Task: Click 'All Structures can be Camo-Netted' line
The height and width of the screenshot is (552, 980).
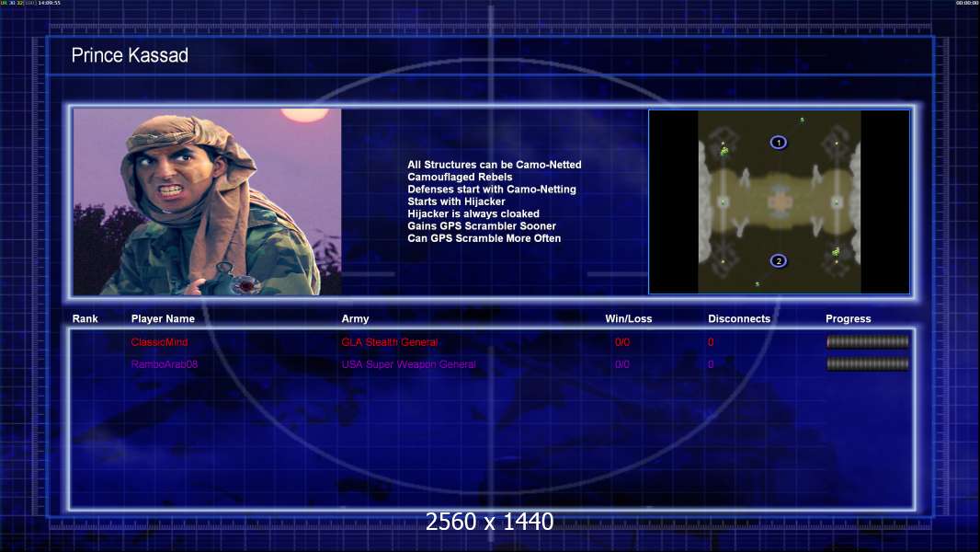Action: click(495, 165)
